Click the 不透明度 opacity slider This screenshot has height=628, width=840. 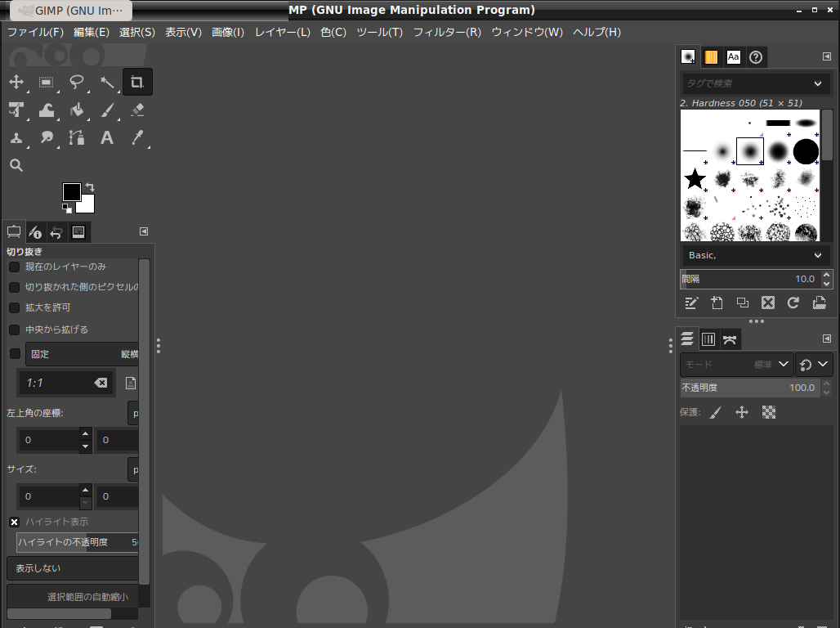point(749,388)
